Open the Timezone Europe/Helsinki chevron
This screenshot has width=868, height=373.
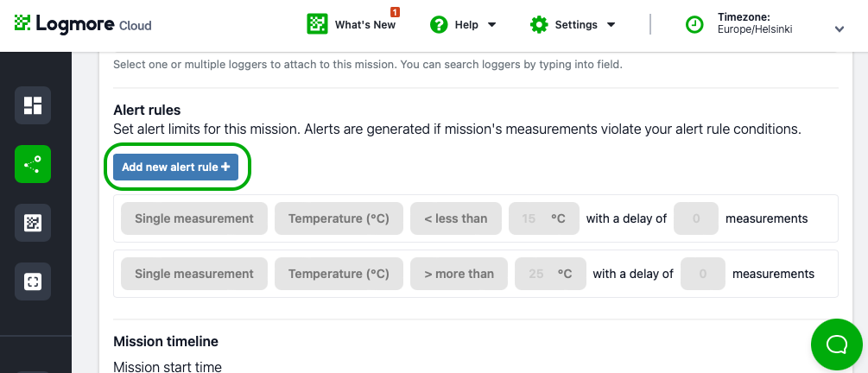839,29
